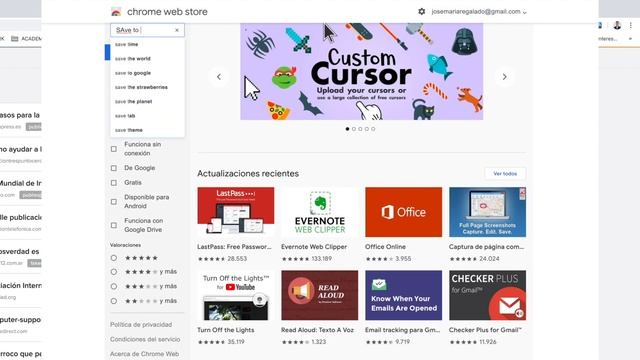The width and height of the screenshot is (640, 360).
Task: Open the Full Page Screenshots thumbnail
Action: click(487, 212)
